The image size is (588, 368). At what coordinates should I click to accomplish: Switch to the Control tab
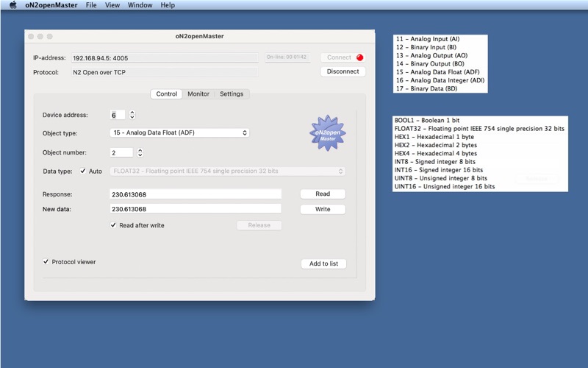click(x=167, y=94)
